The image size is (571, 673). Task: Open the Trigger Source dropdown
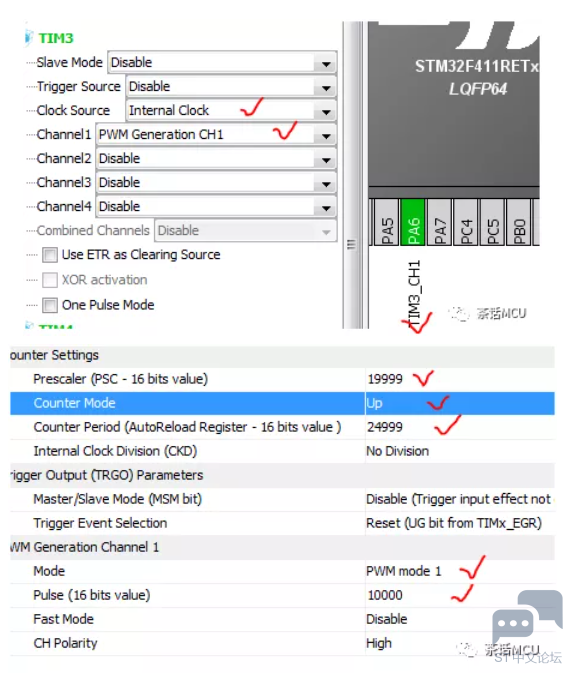pos(231,87)
